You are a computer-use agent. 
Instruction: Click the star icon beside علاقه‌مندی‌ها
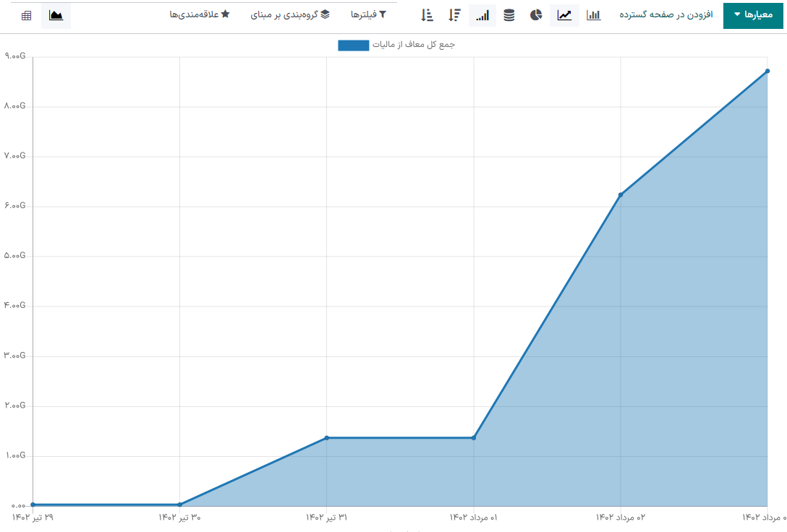coord(225,14)
